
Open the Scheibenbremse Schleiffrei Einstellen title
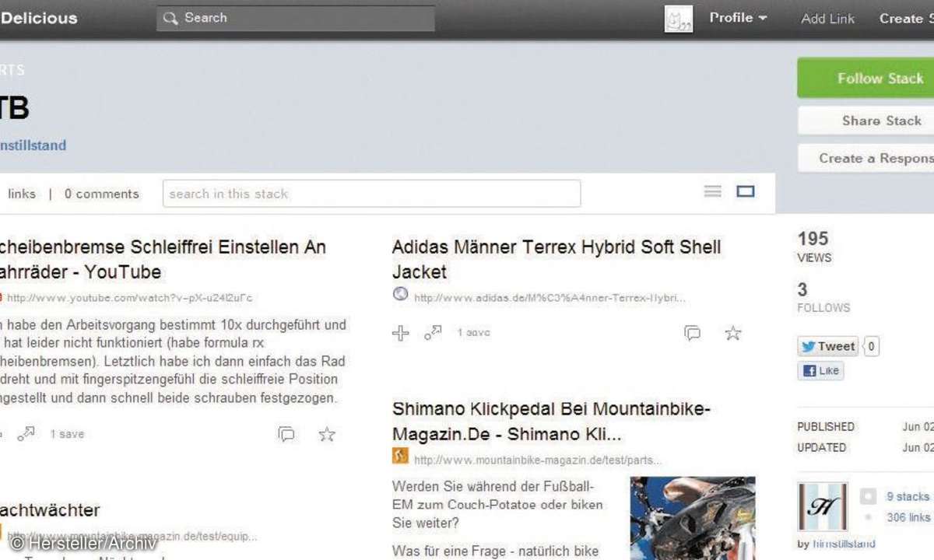click(163, 259)
